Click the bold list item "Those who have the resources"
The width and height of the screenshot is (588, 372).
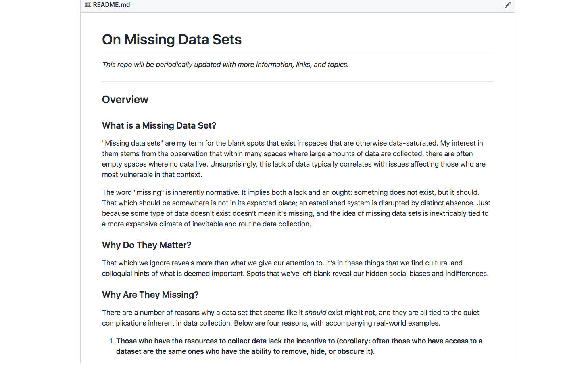pyautogui.click(x=299, y=346)
